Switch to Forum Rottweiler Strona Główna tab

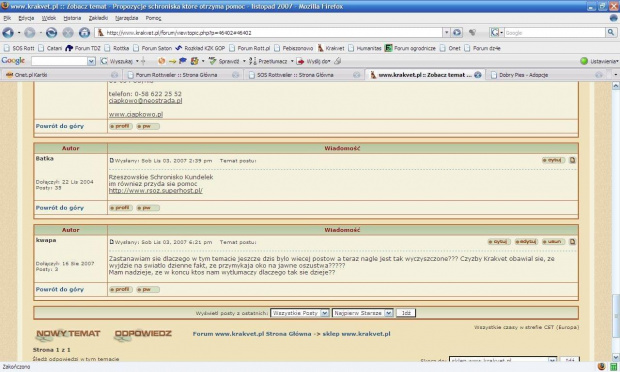(183, 75)
